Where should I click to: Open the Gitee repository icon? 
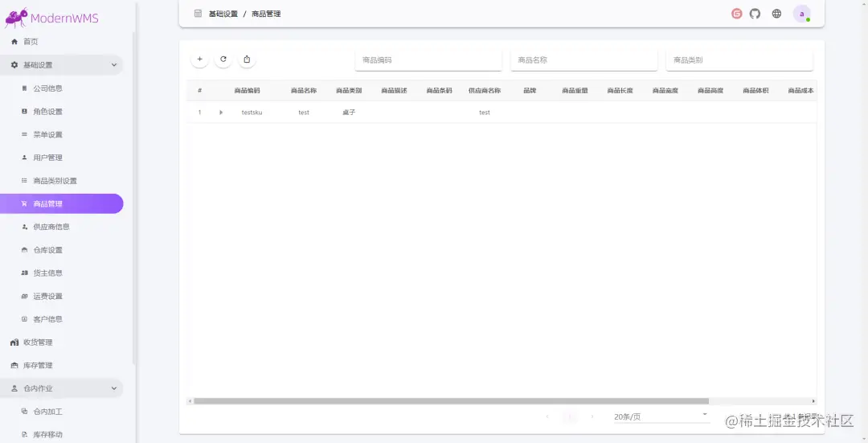click(736, 14)
